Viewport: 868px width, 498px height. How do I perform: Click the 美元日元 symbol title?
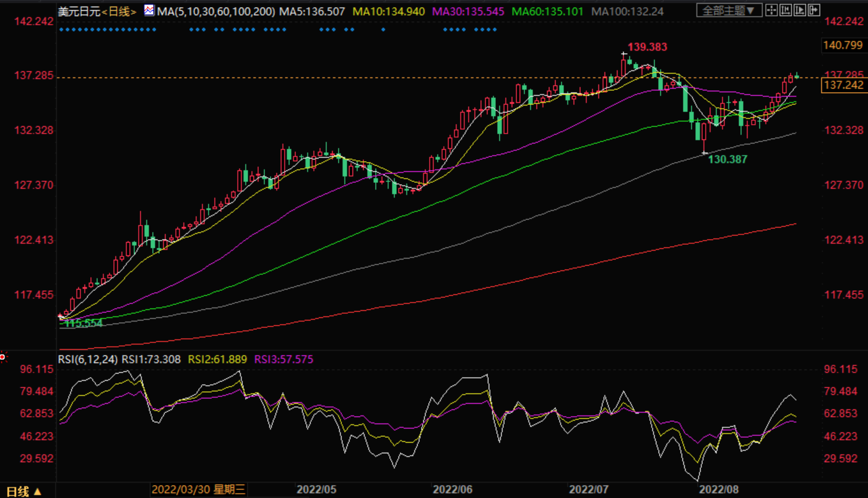coord(79,11)
